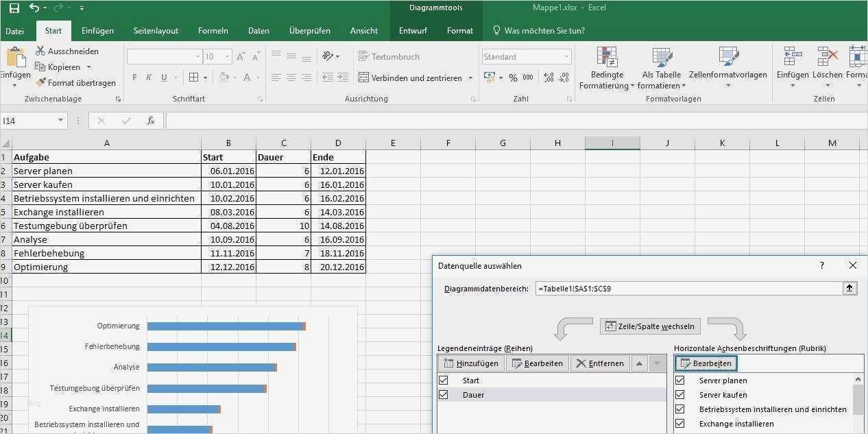
Task: Click the Prozentformat icon
Action: (513, 77)
